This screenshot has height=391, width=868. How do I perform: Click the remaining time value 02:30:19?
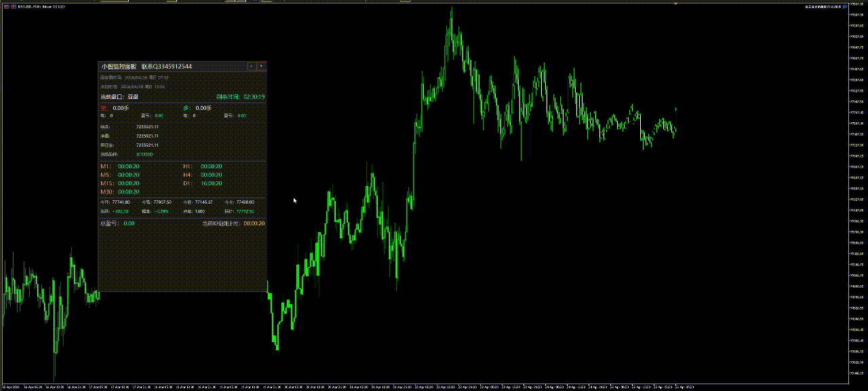coord(254,97)
